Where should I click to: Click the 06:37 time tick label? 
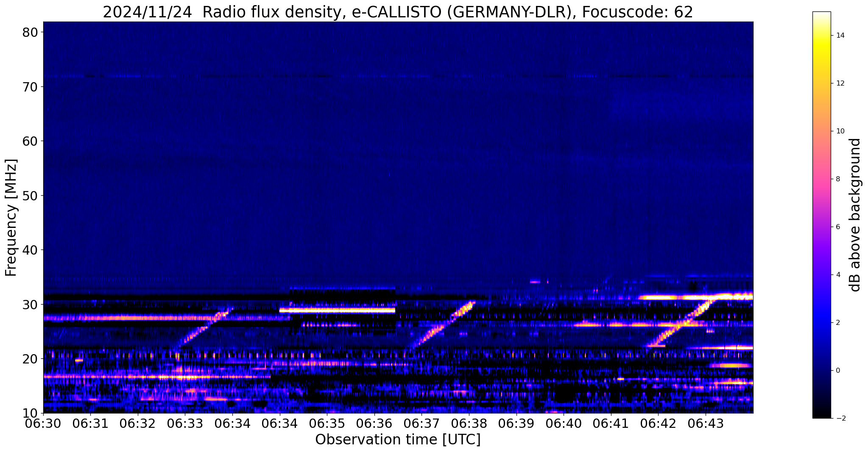coord(421,423)
